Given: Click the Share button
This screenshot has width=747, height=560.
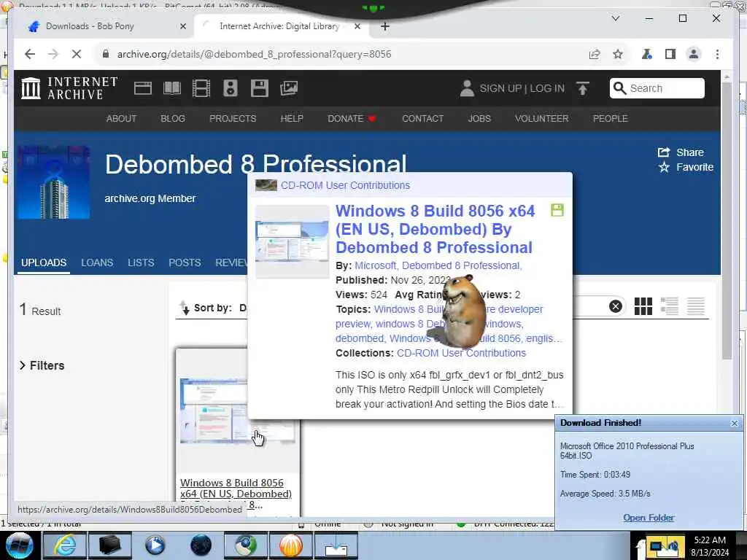Looking at the screenshot, I should click(x=681, y=152).
